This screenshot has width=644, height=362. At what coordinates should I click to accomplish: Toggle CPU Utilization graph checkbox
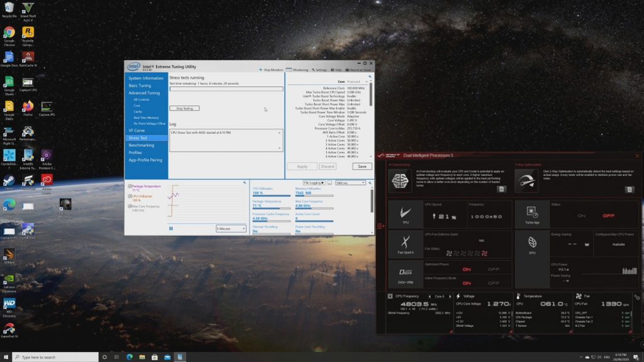click(x=130, y=196)
